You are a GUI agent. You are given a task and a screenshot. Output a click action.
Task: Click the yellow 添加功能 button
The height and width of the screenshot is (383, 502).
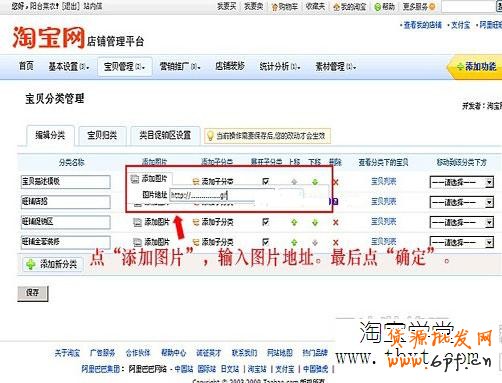(476, 67)
